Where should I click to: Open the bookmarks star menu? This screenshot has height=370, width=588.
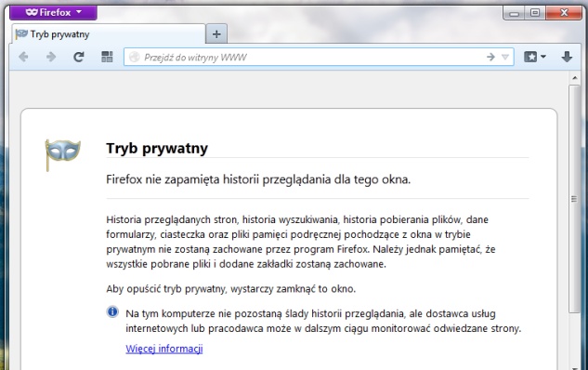pyautogui.click(x=535, y=57)
